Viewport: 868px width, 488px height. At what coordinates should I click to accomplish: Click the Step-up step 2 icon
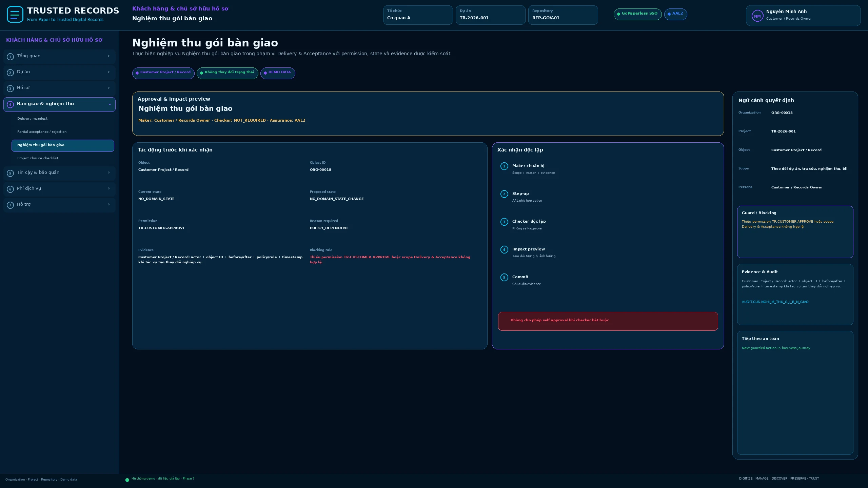[504, 194]
